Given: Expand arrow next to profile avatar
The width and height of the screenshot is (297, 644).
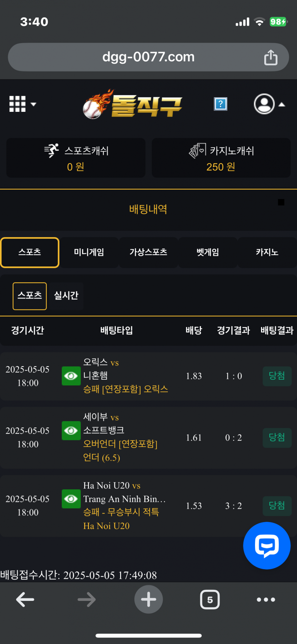Looking at the screenshot, I should click(282, 104).
